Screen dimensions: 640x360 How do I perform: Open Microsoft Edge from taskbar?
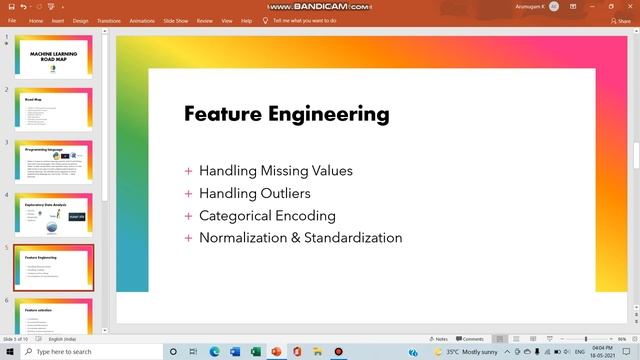click(x=214, y=351)
